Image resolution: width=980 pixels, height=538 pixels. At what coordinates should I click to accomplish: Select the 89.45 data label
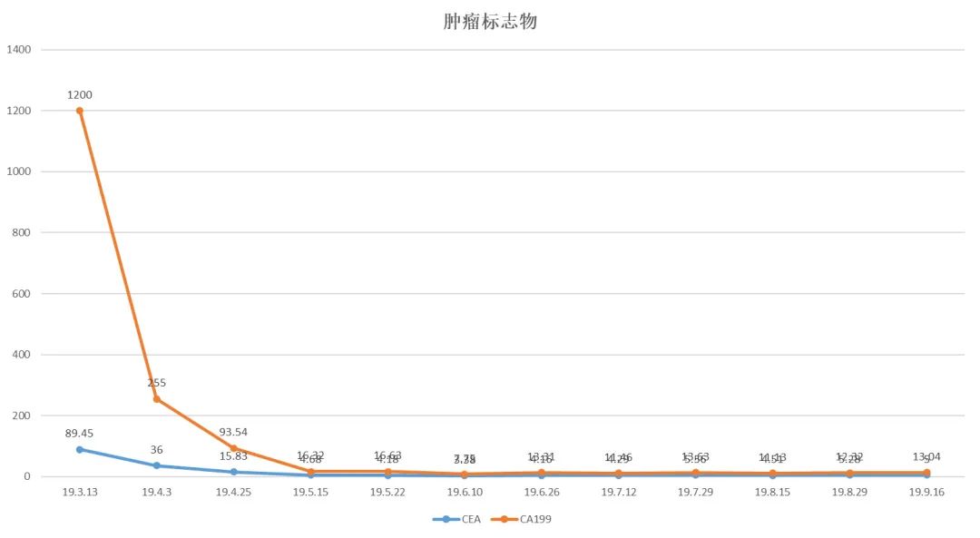click(80, 434)
